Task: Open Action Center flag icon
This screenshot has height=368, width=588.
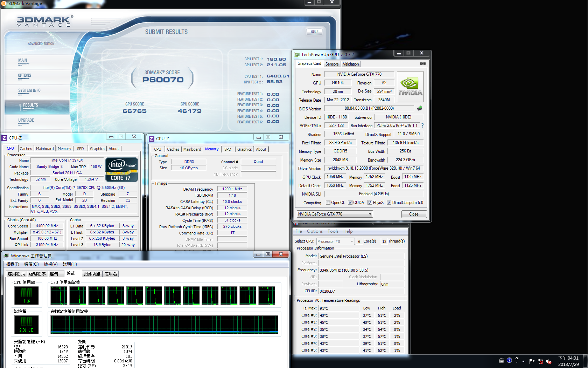Action: point(532,361)
